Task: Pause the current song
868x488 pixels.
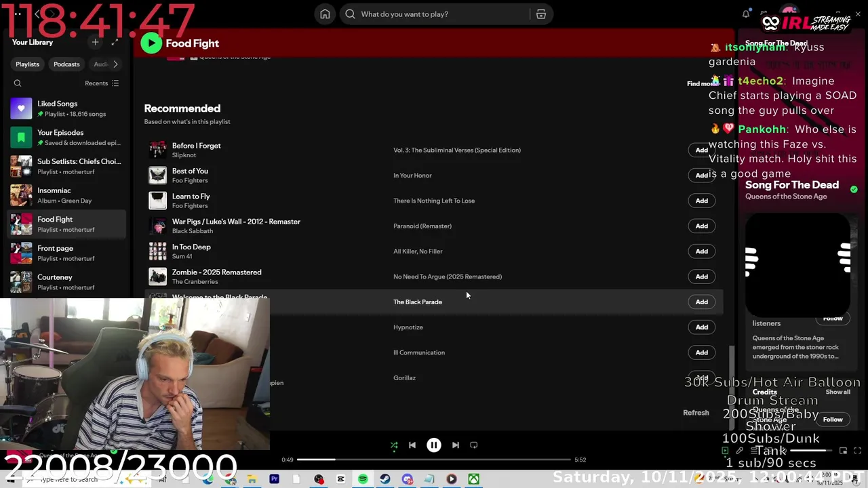Action: coord(434,445)
